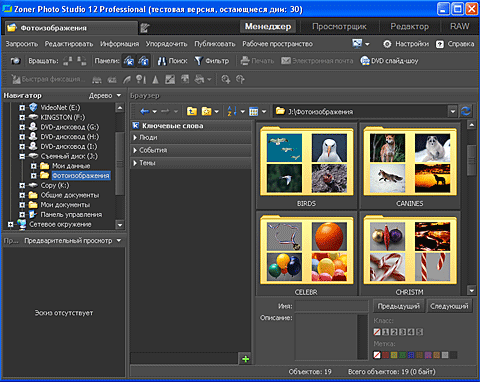Switch to RAW tab
Viewport: 480px width, 382px height.
click(459, 27)
